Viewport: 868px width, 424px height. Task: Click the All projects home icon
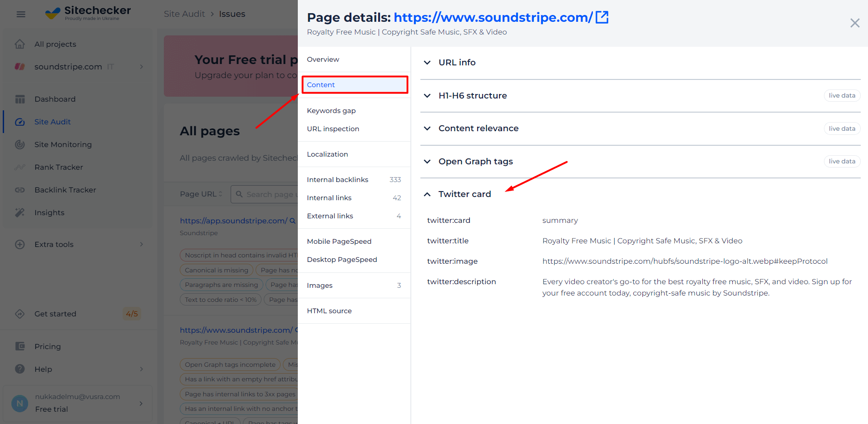point(20,44)
